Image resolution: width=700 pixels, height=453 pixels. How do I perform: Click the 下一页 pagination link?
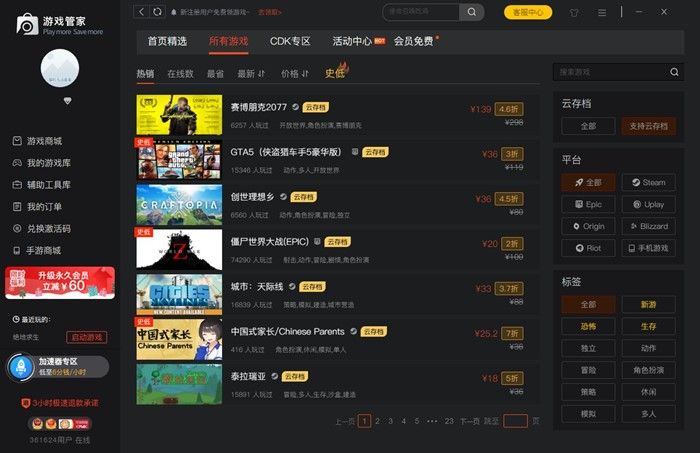(469, 422)
